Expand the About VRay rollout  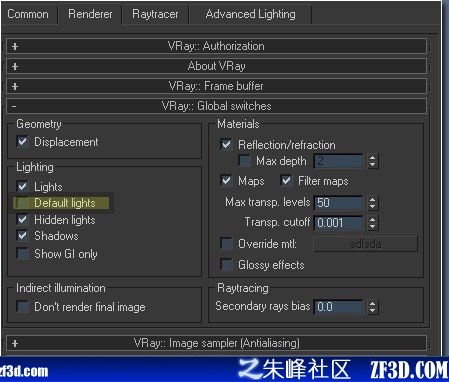[216, 66]
